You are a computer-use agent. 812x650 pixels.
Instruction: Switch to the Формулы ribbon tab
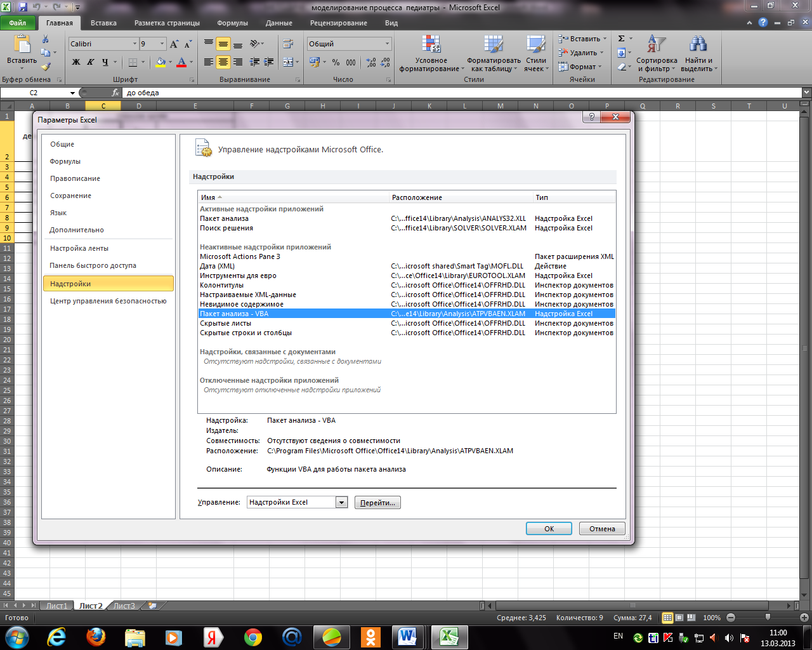coord(232,23)
